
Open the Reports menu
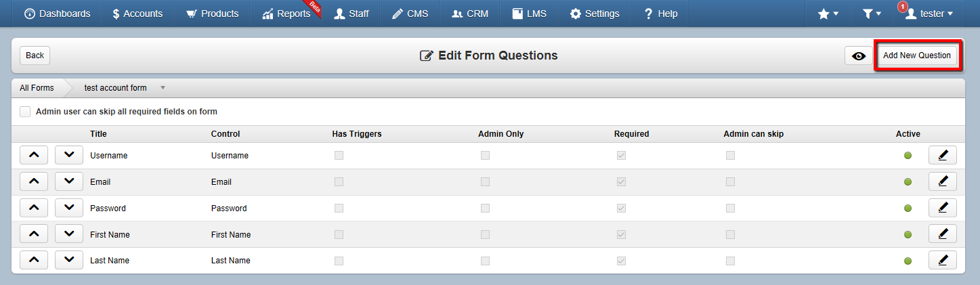tap(287, 14)
